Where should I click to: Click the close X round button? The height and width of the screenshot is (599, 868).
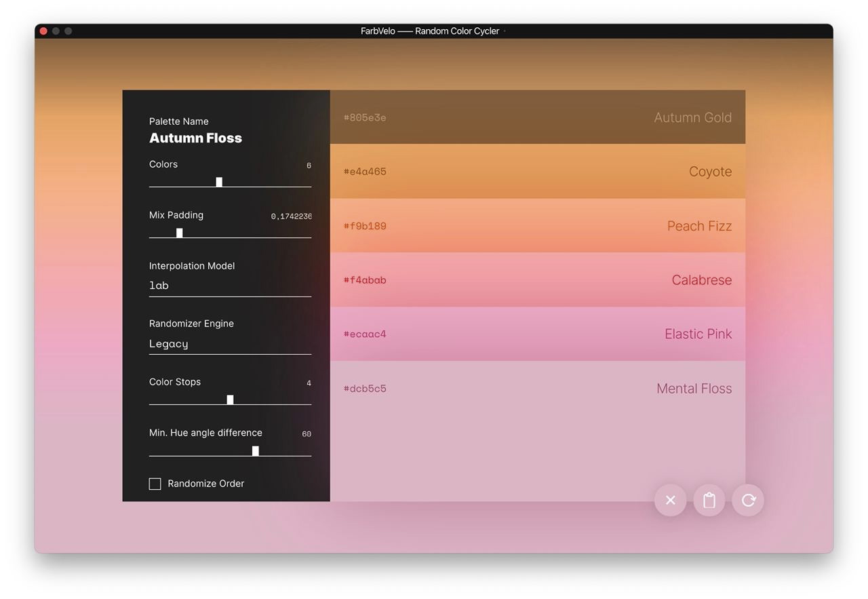click(670, 500)
